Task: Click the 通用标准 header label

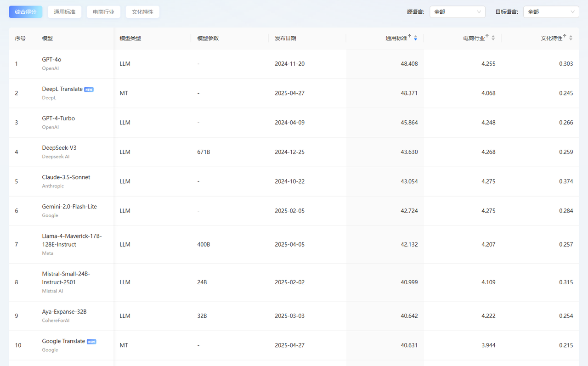Action: point(396,38)
